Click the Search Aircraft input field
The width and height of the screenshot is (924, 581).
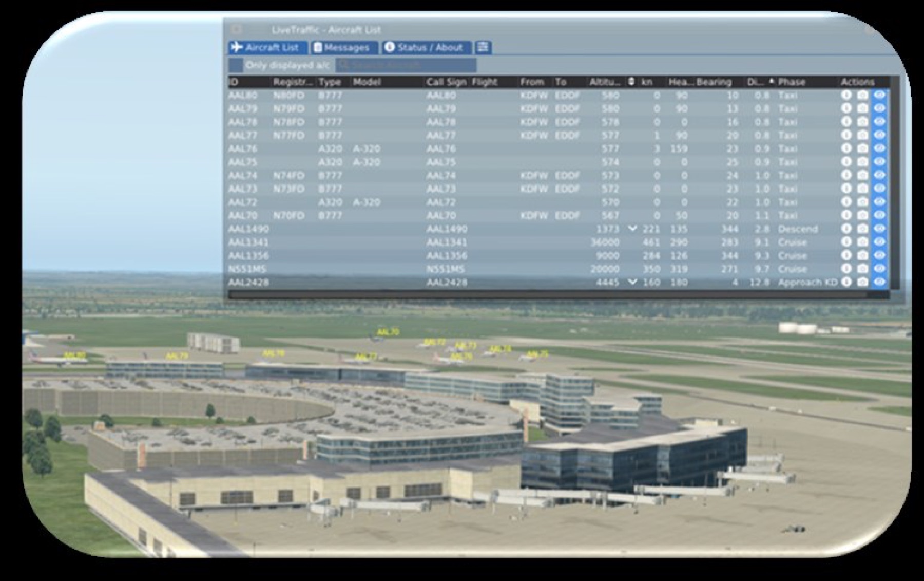click(x=406, y=65)
